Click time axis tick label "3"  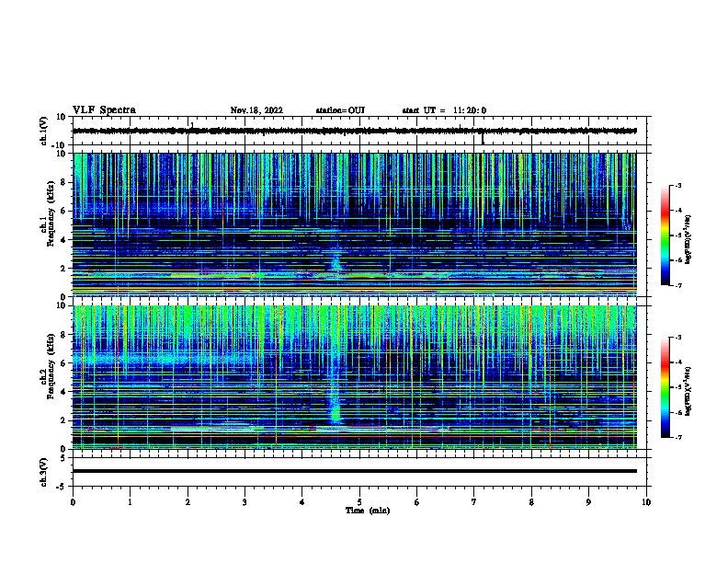(x=245, y=502)
